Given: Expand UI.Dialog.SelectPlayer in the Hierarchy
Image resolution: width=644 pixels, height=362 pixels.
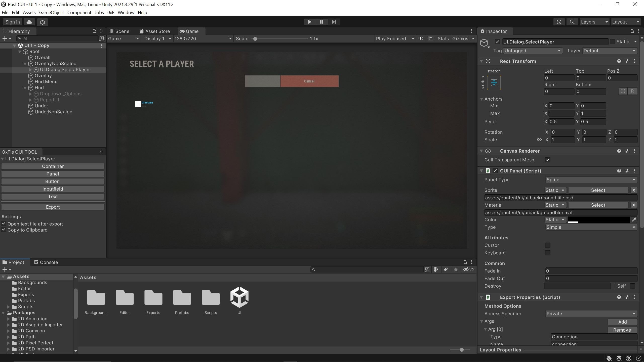Looking at the screenshot, I should click(30, 70).
